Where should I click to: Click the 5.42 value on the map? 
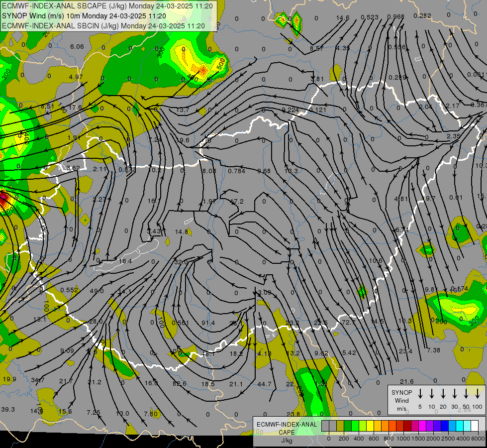click(x=349, y=352)
